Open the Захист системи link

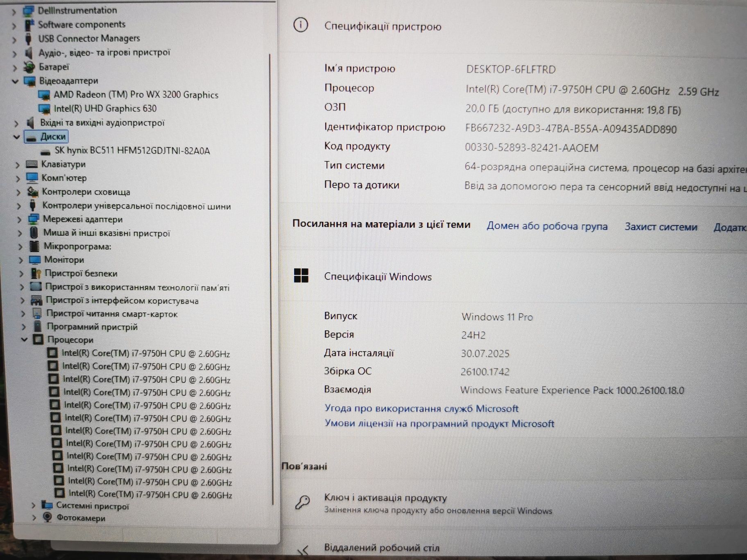(x=661, y=227)
